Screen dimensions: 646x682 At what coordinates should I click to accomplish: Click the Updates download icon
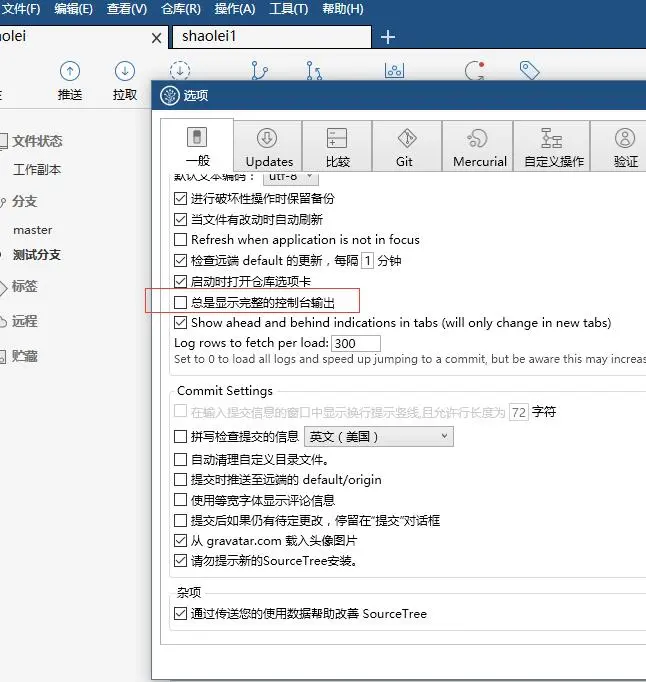267,138
